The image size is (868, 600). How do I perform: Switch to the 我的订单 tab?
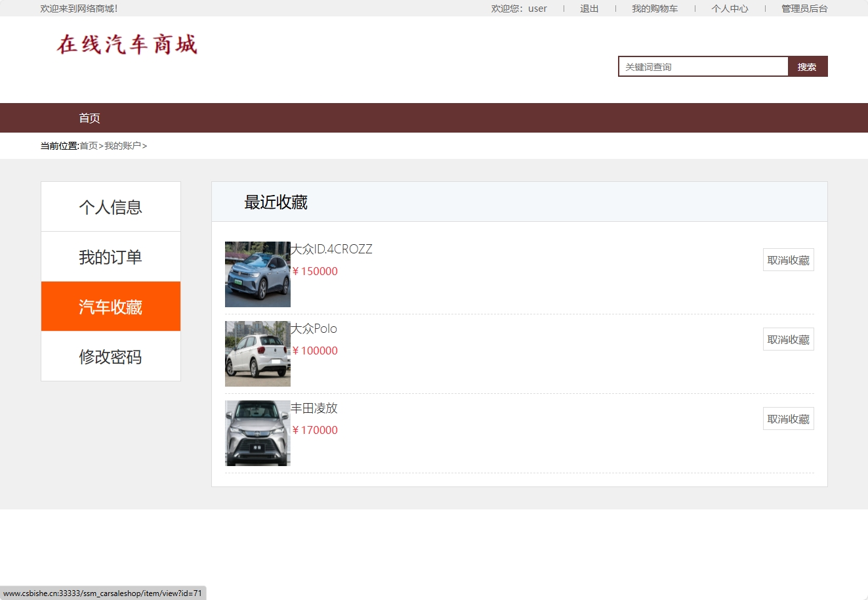[110, 257]
